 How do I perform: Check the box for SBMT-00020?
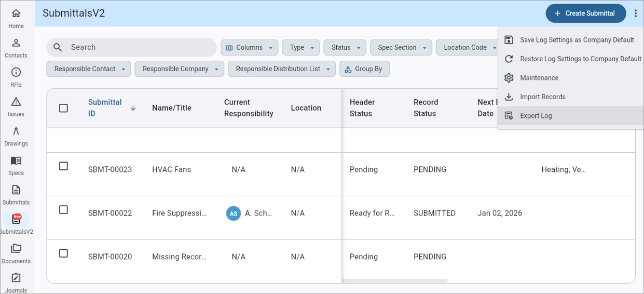(63, 253)
